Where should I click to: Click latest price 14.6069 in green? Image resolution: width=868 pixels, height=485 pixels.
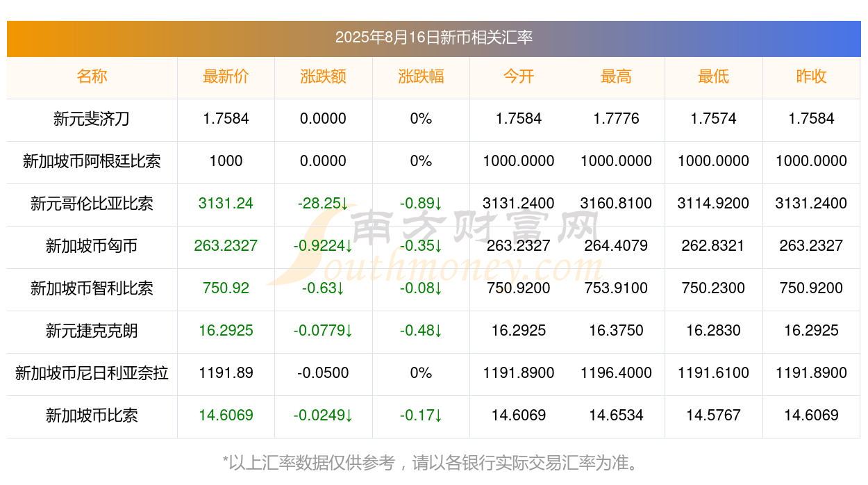pos(226,416)
